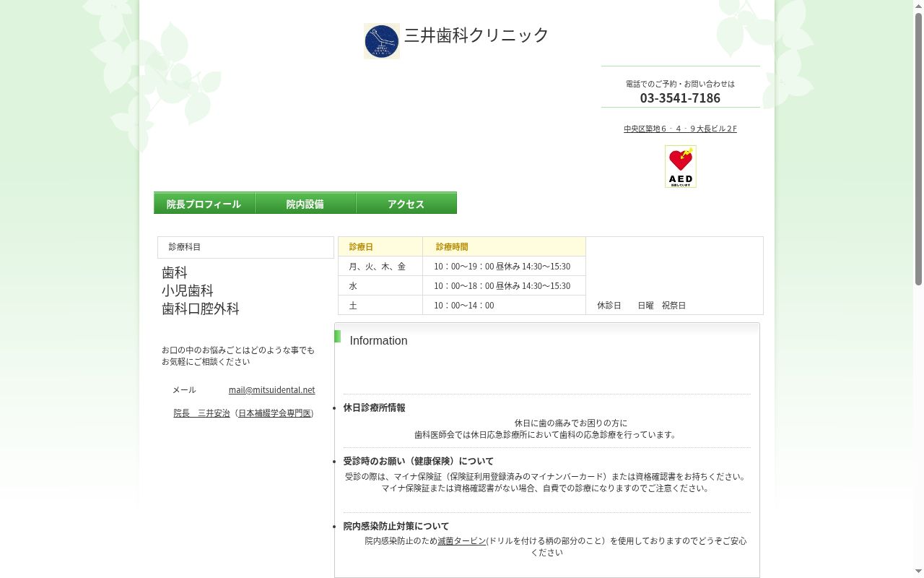Viewport: 924px width, 578px height.
Task: Click the 10：00〜18：00 Wednesday hours cell
Action: pos(504,285)
